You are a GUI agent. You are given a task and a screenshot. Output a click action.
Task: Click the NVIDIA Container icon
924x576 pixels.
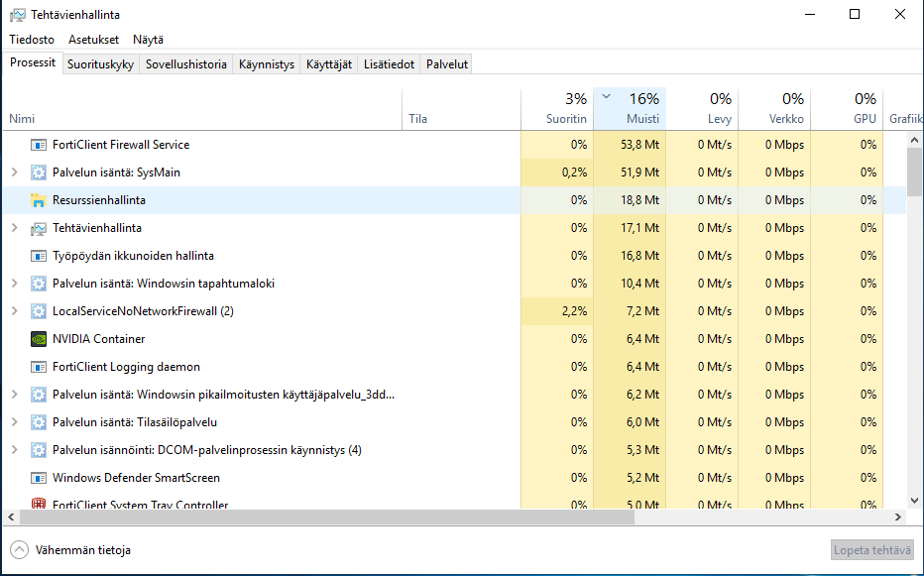[39, 339]
